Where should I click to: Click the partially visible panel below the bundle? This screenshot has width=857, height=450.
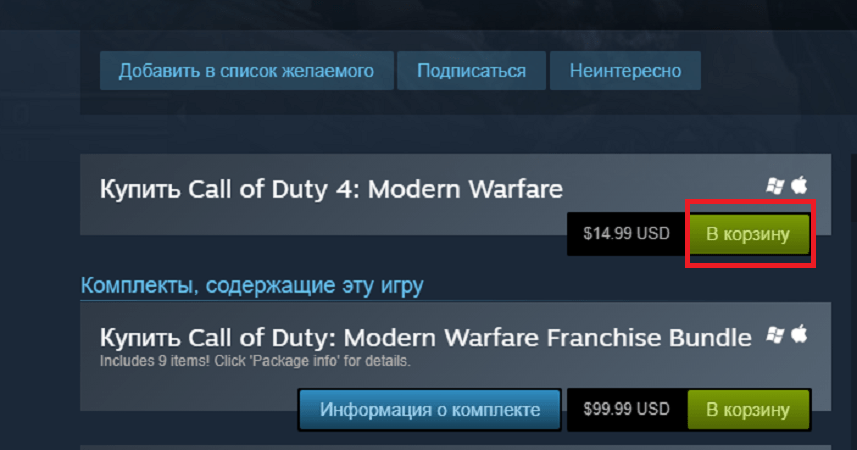(455, 448)
